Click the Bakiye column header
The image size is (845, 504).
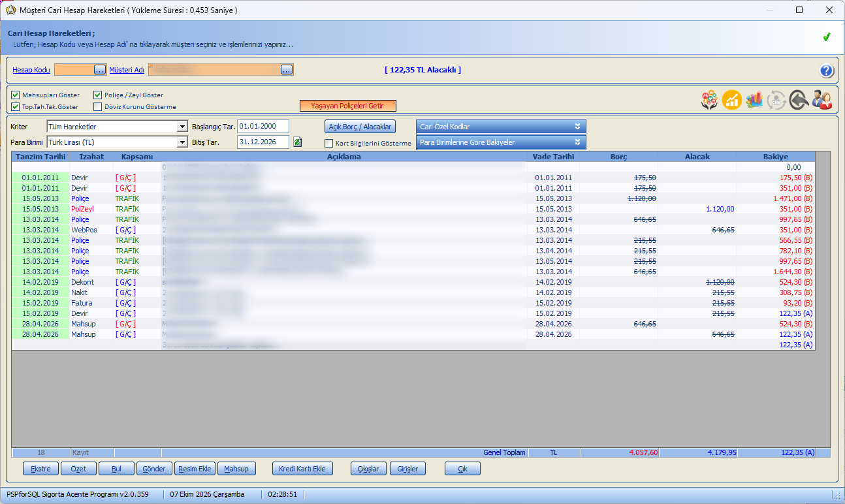pyautogui.click(x=776, y=157)
